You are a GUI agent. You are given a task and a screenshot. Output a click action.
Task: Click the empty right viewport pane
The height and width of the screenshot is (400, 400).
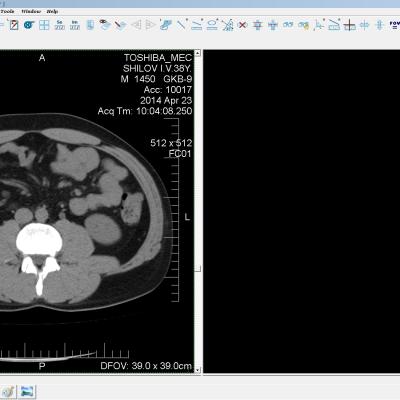[302, 211]
